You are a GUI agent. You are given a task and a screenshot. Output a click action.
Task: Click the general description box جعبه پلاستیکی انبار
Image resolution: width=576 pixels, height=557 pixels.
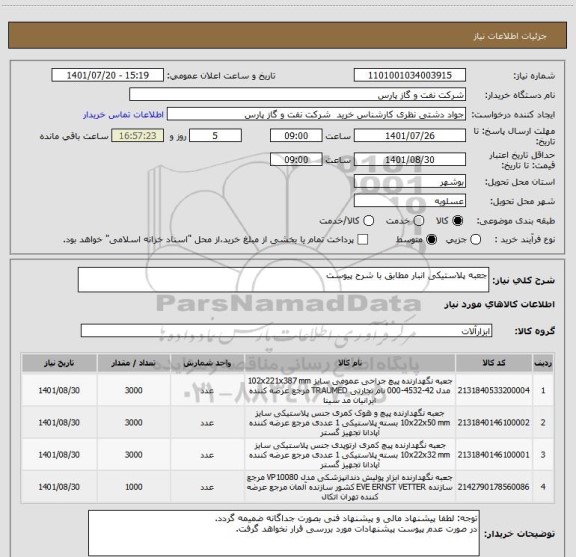283,280
